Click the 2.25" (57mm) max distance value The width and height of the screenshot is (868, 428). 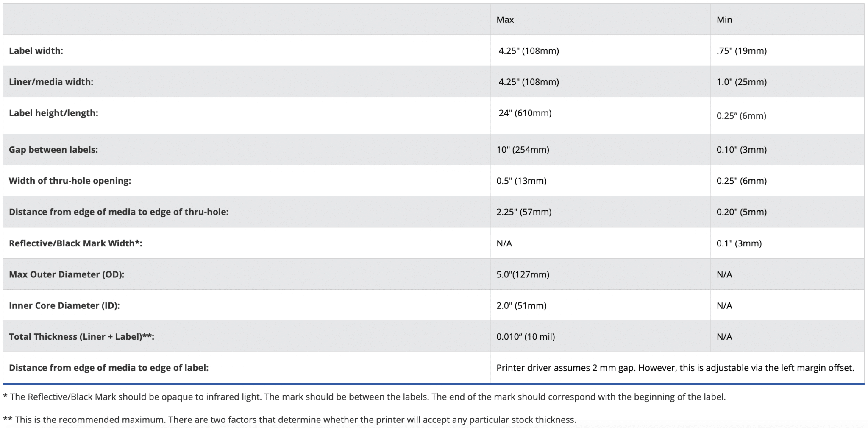point(524,212)
